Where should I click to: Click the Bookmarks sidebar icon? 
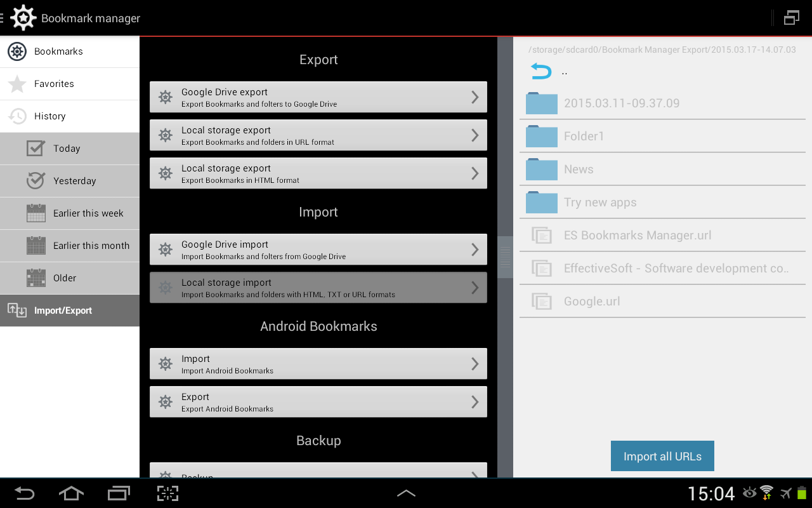pyautogui.click(x=18, y=51)
